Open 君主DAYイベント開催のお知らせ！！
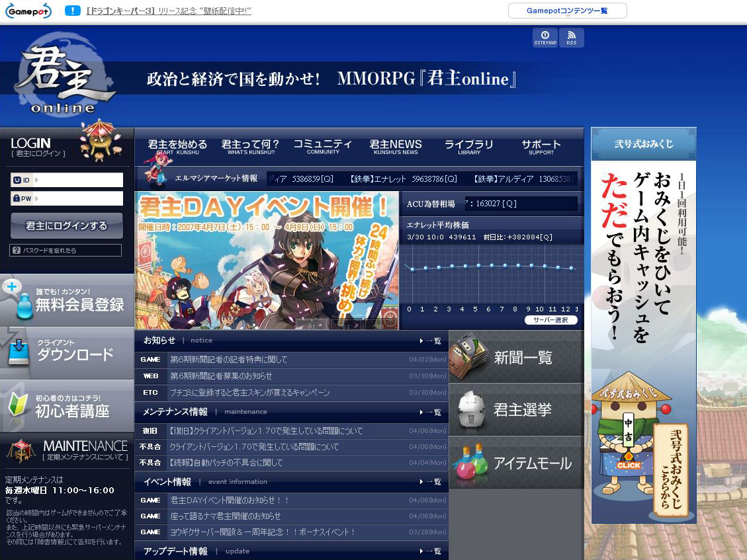 pyautogui.click(x=230, y=500)
